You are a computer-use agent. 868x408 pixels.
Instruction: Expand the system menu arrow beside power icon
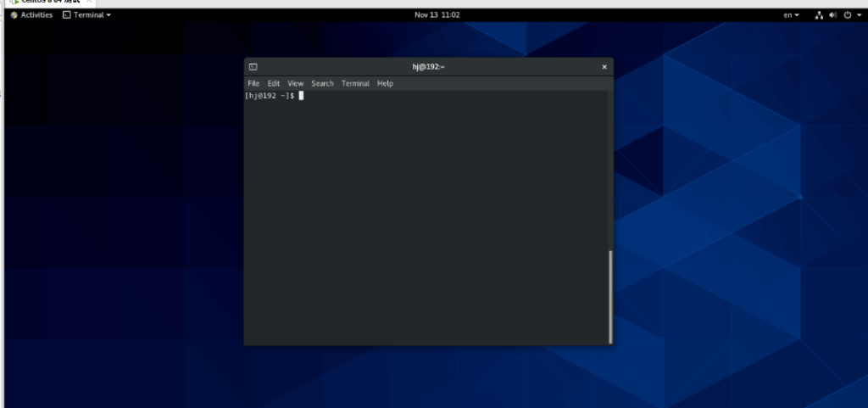[858, 15]
